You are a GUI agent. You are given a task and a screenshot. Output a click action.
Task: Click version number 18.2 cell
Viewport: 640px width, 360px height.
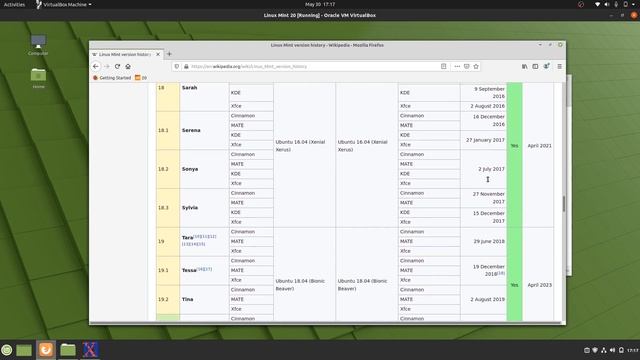pyautogui.click(x=168, y=169)
